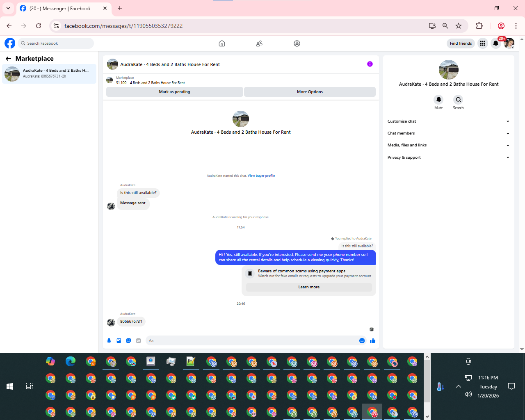The width and height of the screenshot is (525, 420).
Task: Install app icon in address bar
Action: tap(432, 26)
